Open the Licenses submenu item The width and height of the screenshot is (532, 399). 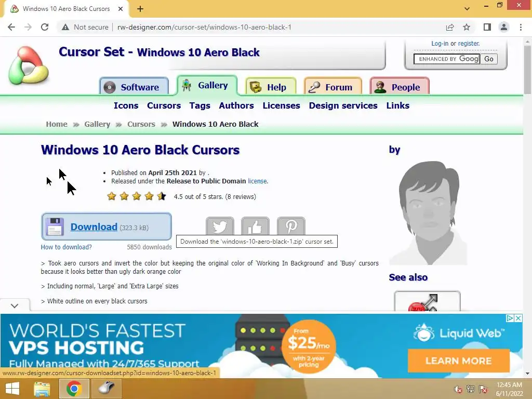coord(281,105)
